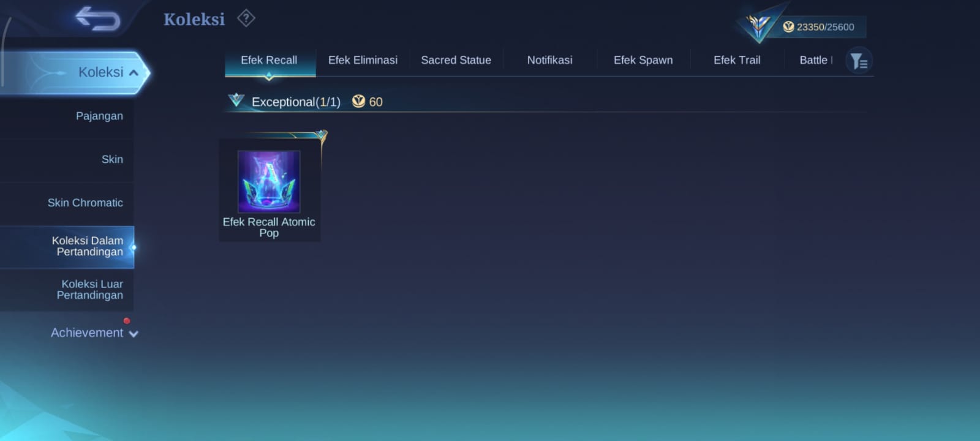The image size is (980, 441).
Task: Open Koleksi Luar Pertandingan
Action: pyautogui.click(x=67, y=290)
